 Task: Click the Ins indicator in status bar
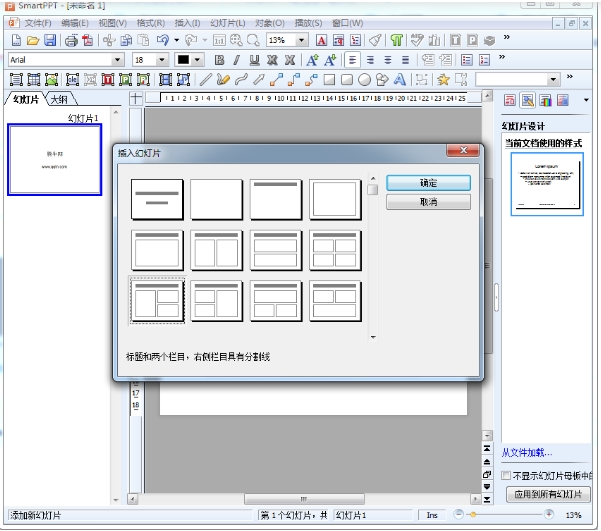[x=432, y=515]
